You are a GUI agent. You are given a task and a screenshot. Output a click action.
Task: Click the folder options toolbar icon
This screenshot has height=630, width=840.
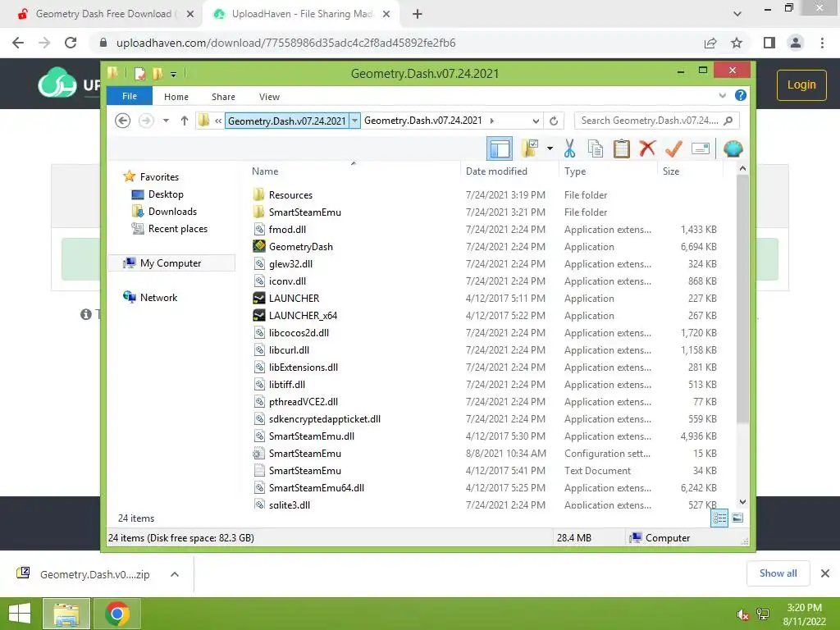point(530,148)
